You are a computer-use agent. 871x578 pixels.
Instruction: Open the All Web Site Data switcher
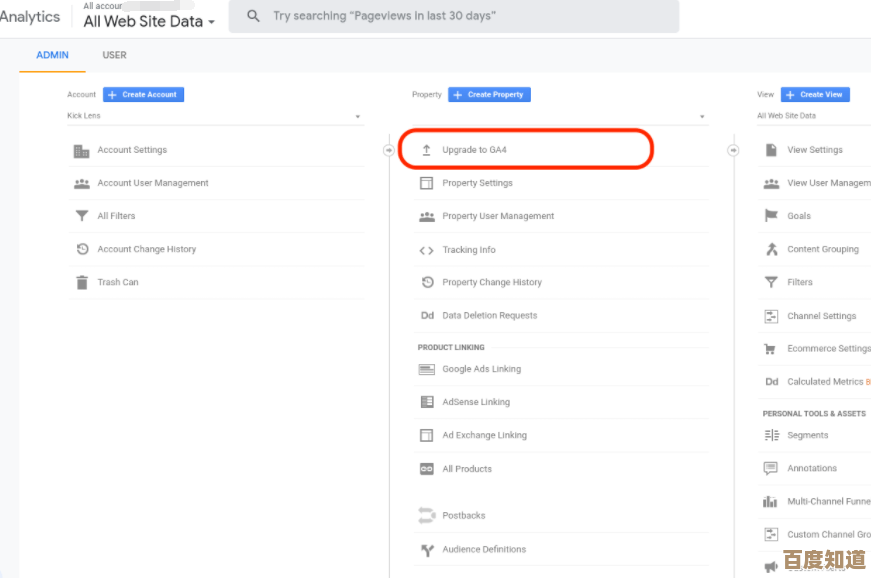coord(149,21)
